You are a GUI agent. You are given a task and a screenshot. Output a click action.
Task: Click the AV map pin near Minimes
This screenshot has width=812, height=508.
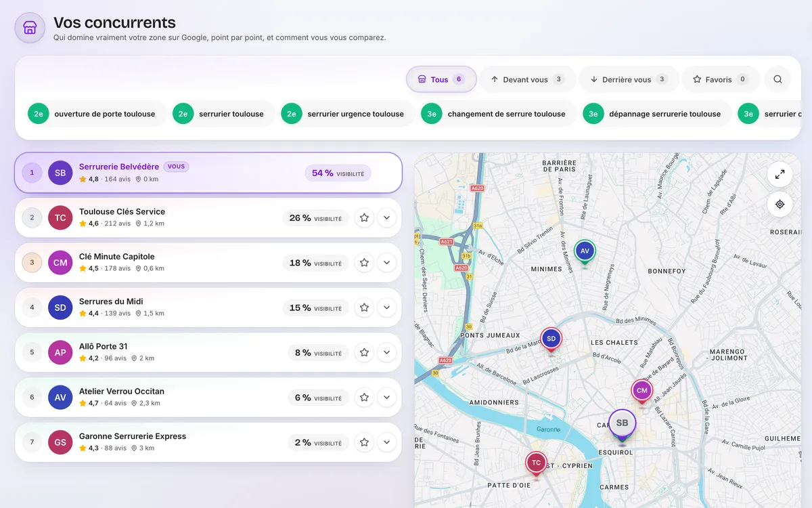pos(585,252)
